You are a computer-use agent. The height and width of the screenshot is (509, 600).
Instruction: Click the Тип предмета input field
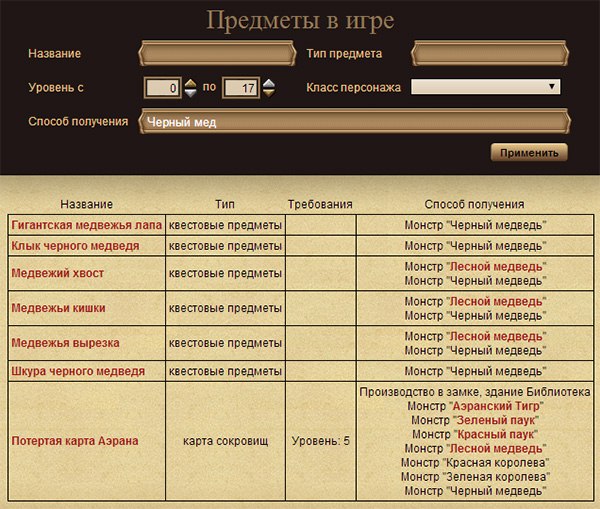tap(490, 53)
